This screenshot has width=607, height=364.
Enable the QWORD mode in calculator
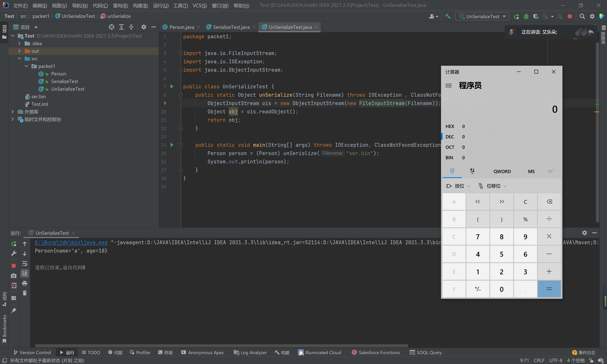pos(502,171)
